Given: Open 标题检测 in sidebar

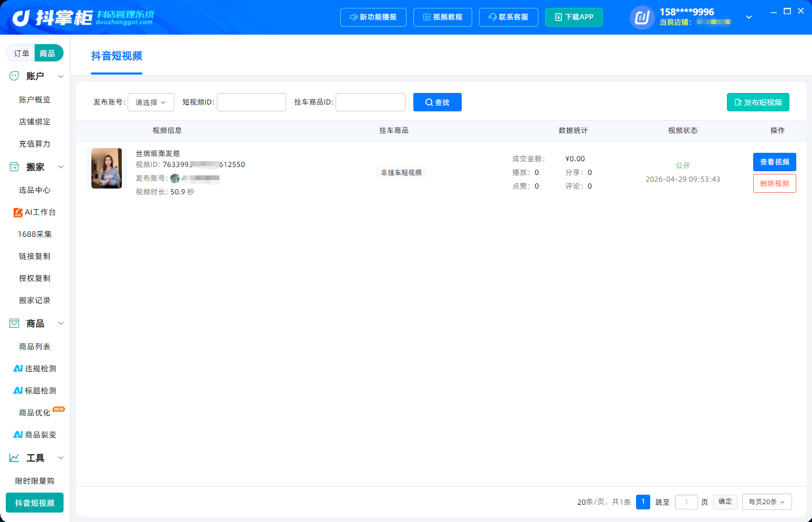Looking at the screenshot, I should (40, 391).
